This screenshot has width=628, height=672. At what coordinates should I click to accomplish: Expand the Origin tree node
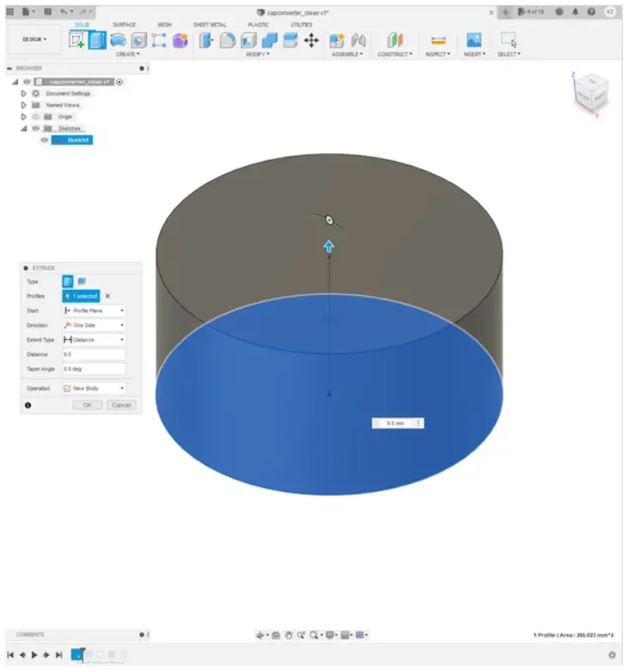[23, 116]
